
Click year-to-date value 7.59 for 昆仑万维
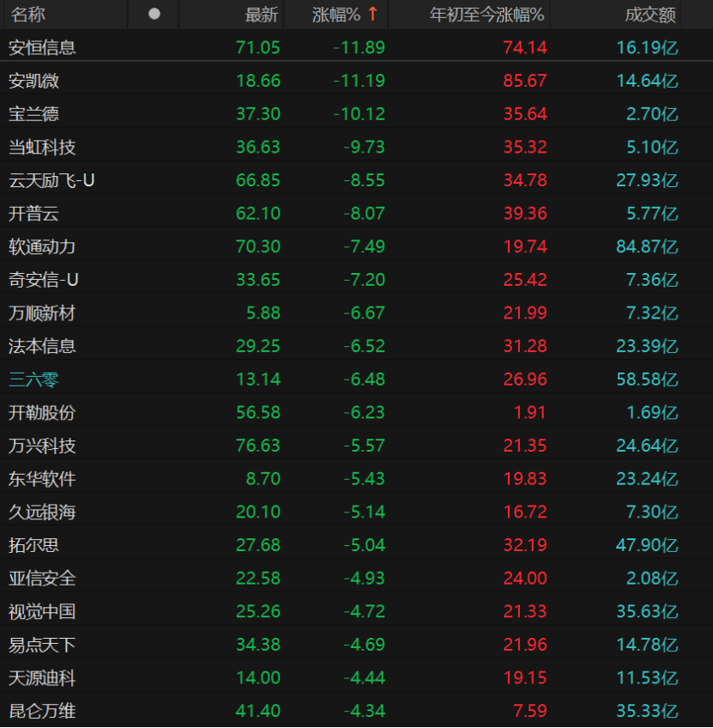529,711
